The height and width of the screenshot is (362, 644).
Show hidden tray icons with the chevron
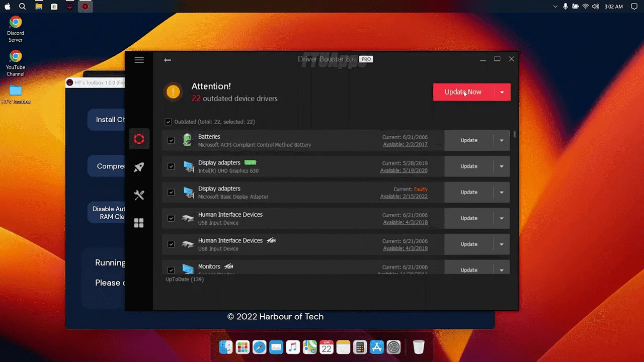[555, 7]
